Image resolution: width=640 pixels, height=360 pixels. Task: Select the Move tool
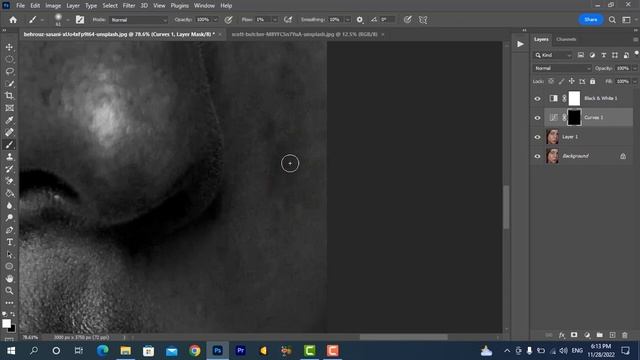pyautogui.click(x=9, y=47)
